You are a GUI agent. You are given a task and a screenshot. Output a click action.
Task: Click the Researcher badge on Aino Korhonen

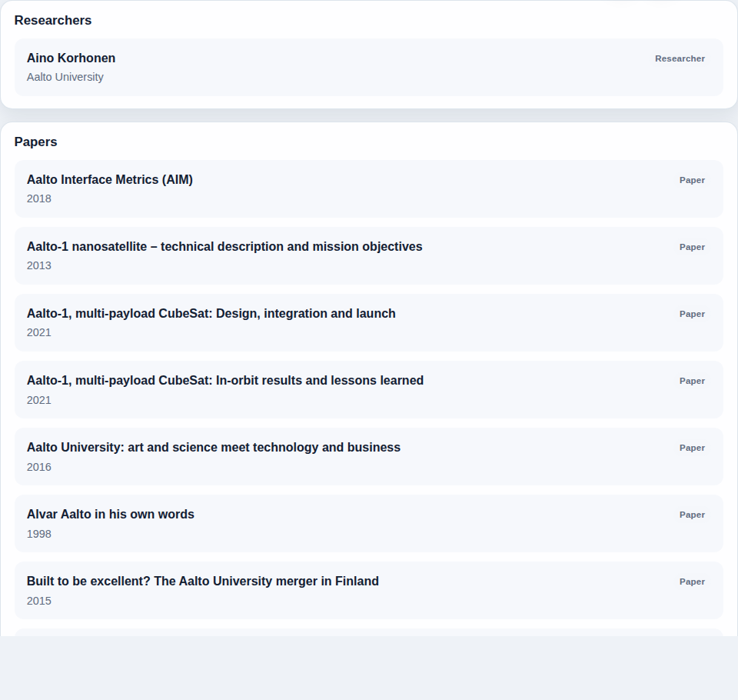point(680,58)
